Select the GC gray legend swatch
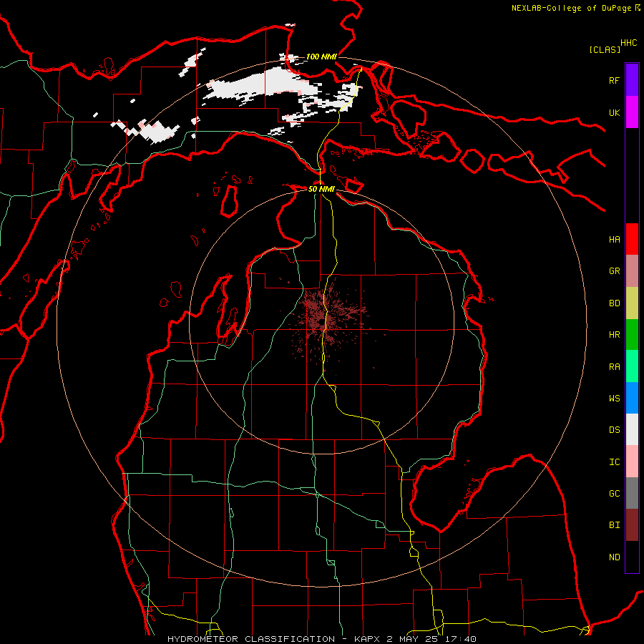Image resolution: width=644 pixels, height=644 pixels. [632, 493]
